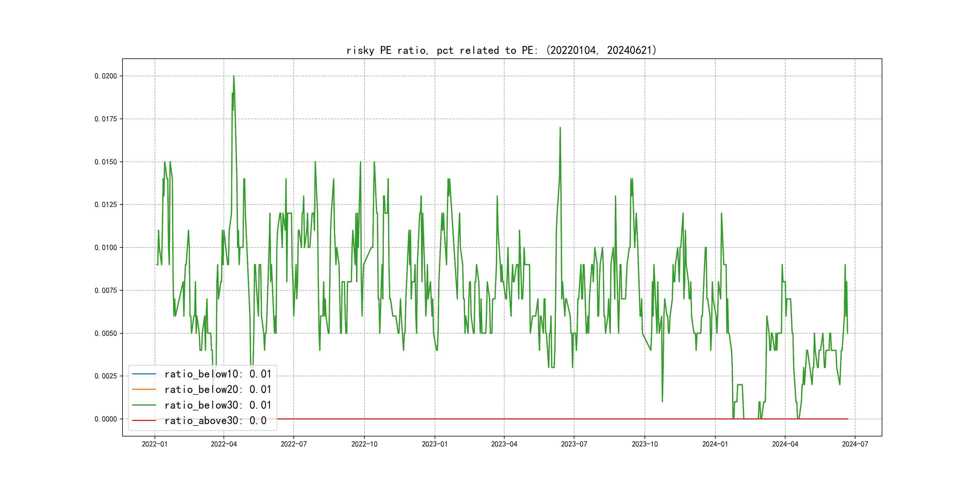Viewport: 980px width, 490px height.
Task: Click the green ratio_below30 legend line
Action: (x=144, y=405)
